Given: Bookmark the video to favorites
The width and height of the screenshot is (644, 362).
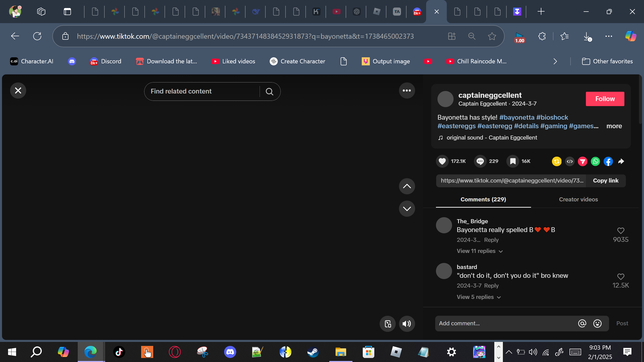Looking at the screenshot, I should tap(513, 161).
